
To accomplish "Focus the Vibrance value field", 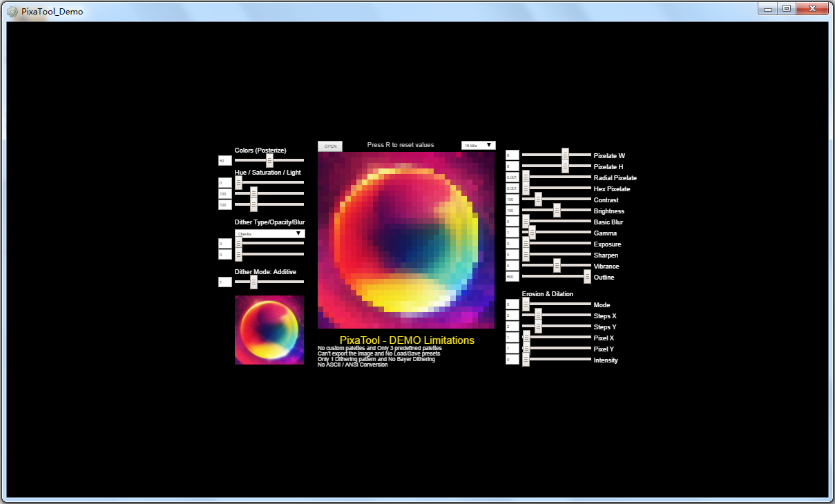I will [x=512, y=266].
